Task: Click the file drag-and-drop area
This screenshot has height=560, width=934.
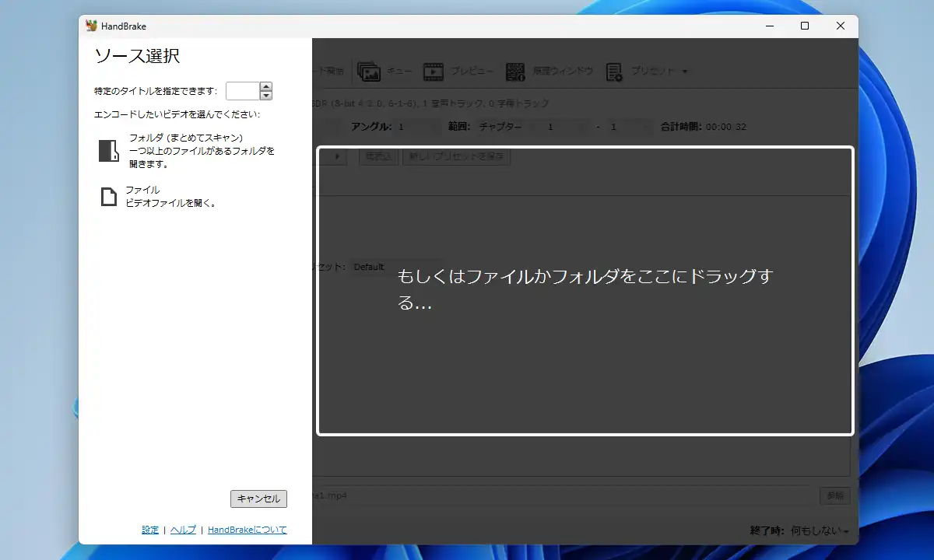Action: (x=585, y=291)
